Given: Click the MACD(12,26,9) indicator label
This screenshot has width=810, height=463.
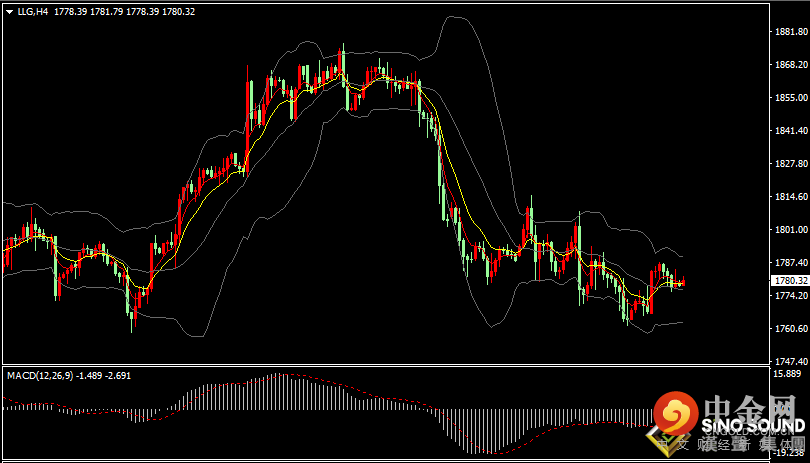Looking at the screenshot, I should point(40,376).
